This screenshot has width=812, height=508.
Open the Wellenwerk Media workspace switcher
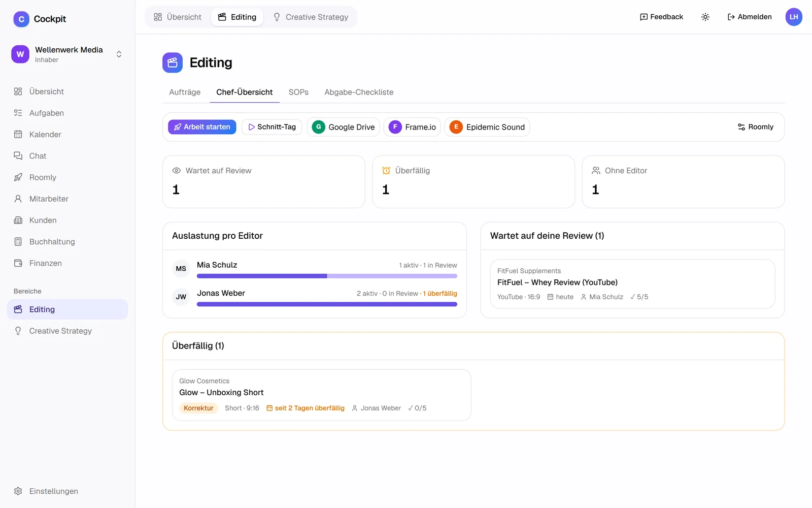tap(67, 54)
